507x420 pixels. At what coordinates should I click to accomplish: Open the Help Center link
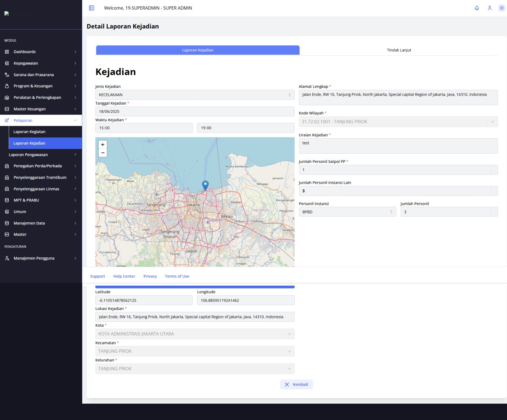pyautogui.click(x=124, y=276)
